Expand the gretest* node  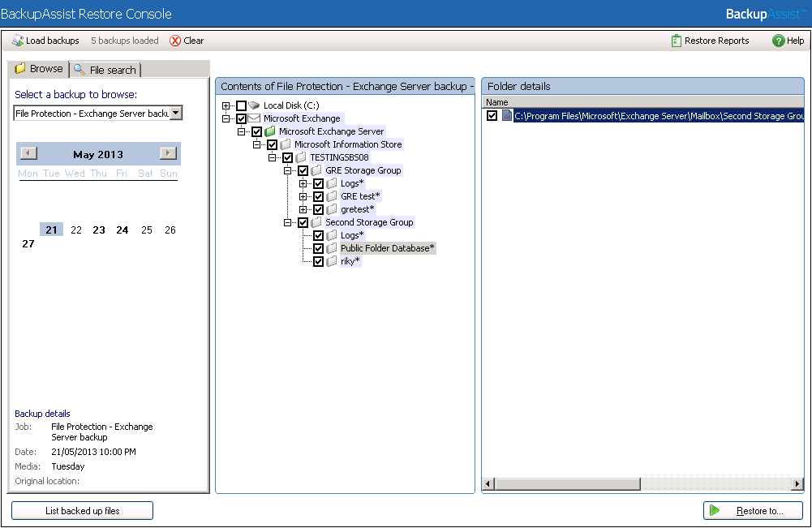pyautogui.click(x=303, y=209)
